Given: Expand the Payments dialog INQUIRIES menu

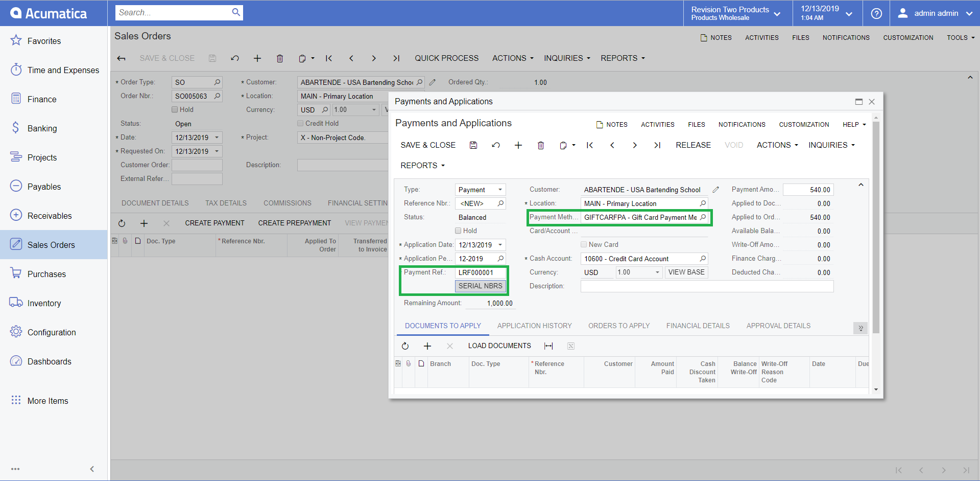Looking at the screenshot, I should [x=831, y=145].
